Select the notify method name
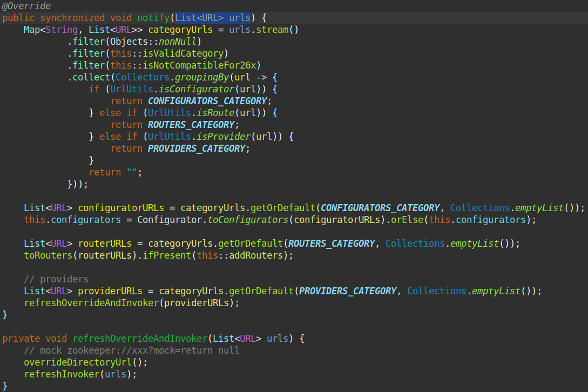The image size is (588, 392). 153,18
